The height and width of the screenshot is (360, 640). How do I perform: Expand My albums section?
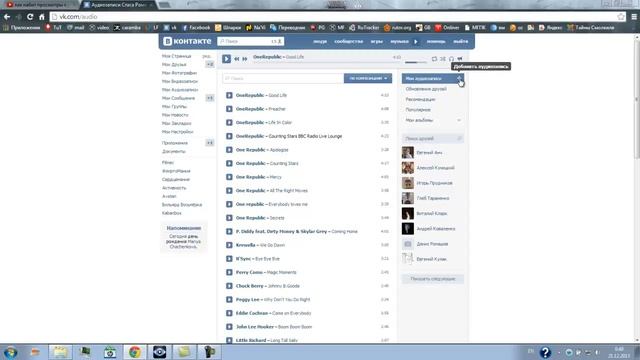click(x=433, y=120)
